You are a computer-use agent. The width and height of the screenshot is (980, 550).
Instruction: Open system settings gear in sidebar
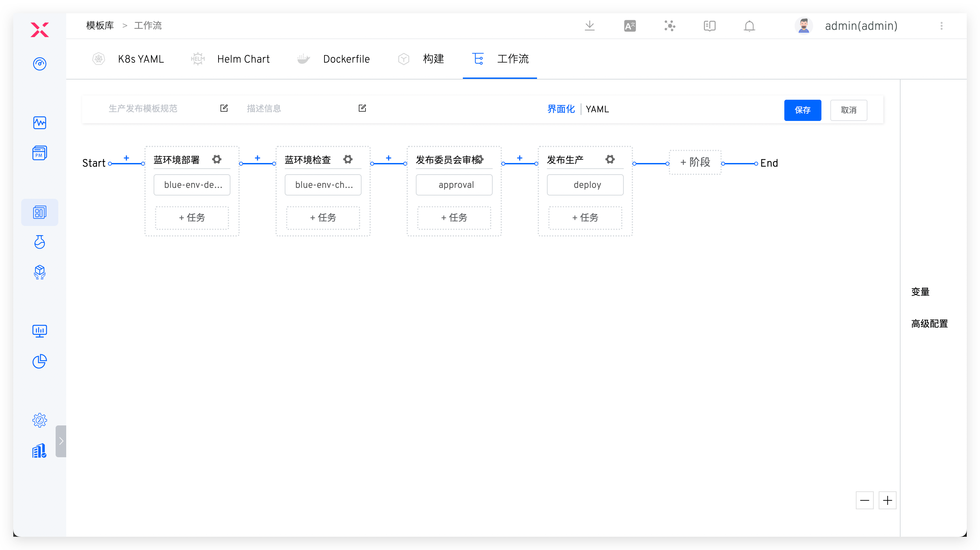click(x=40, y=420)
